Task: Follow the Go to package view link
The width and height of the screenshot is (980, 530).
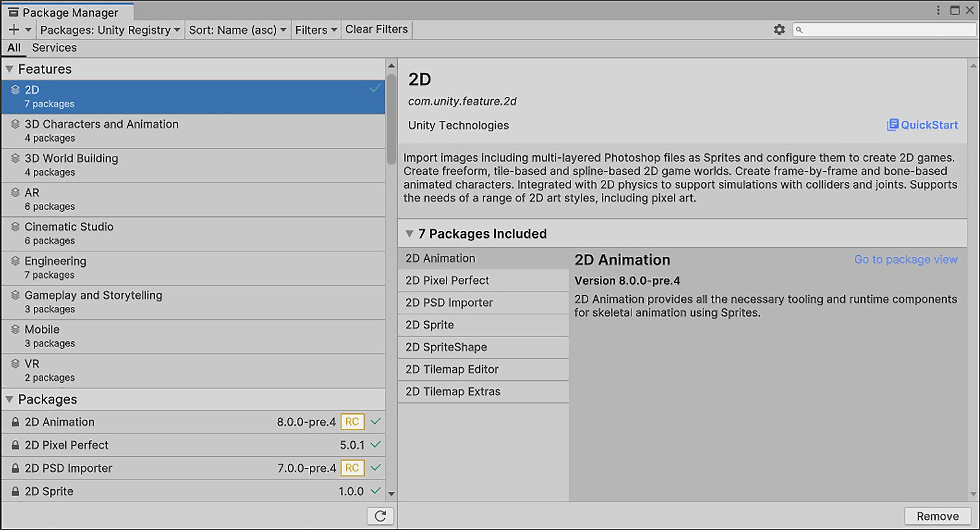Action: click(x=905, y=259)
